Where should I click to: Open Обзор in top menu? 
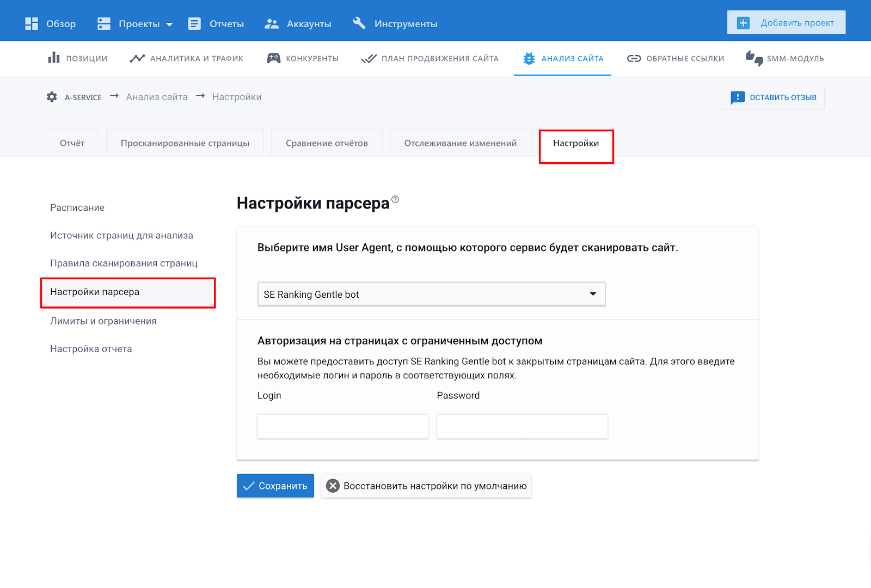pos(51,23)
